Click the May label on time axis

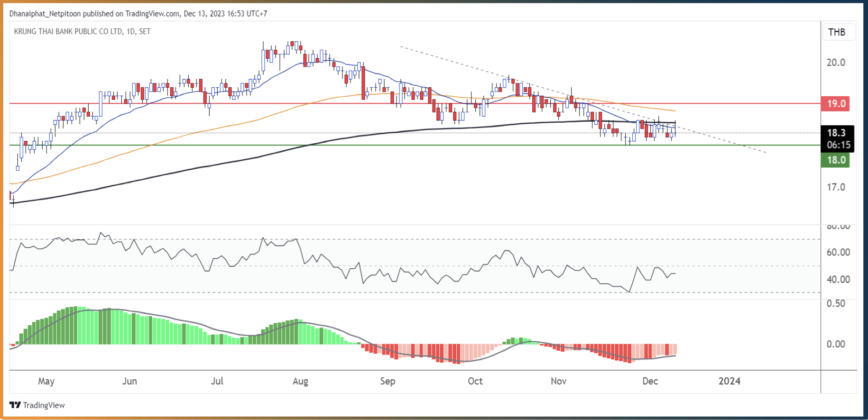pos(46,381)
